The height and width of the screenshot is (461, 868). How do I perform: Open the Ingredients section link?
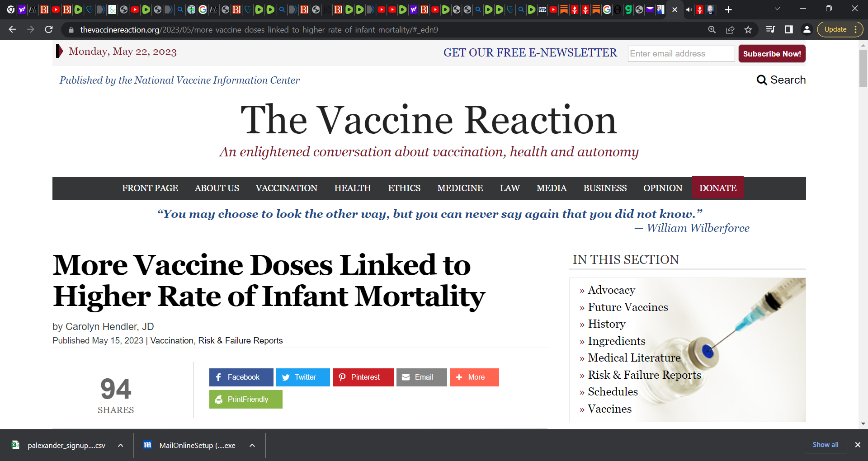click(617, 341)
